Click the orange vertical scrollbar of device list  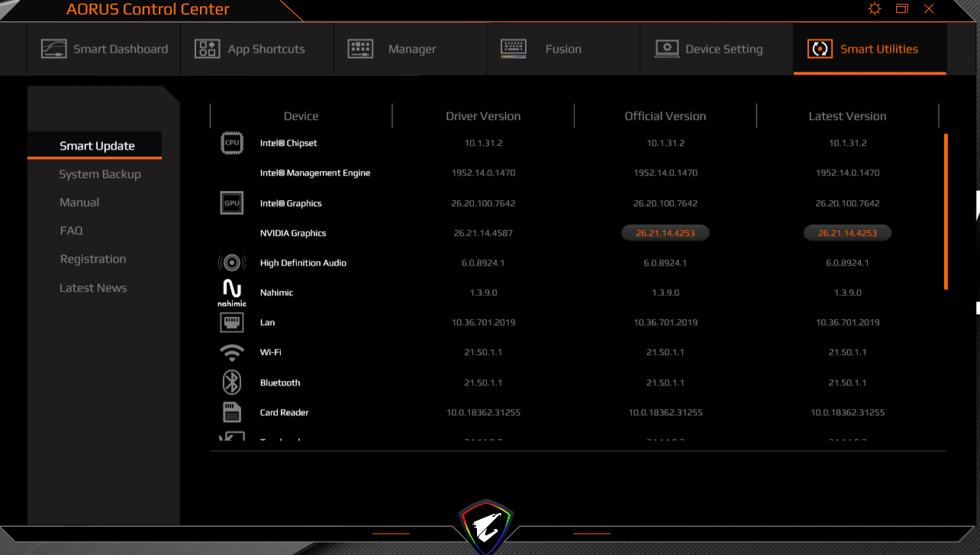click(x=946, y=211)
